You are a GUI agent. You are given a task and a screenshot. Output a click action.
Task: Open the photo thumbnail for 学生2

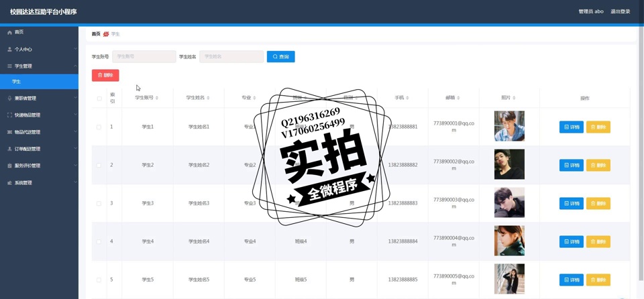click(x=509, y=165)
